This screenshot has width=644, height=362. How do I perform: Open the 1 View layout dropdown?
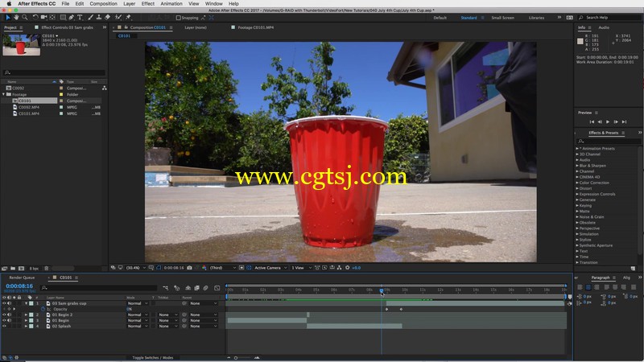[x=301, y=268]
